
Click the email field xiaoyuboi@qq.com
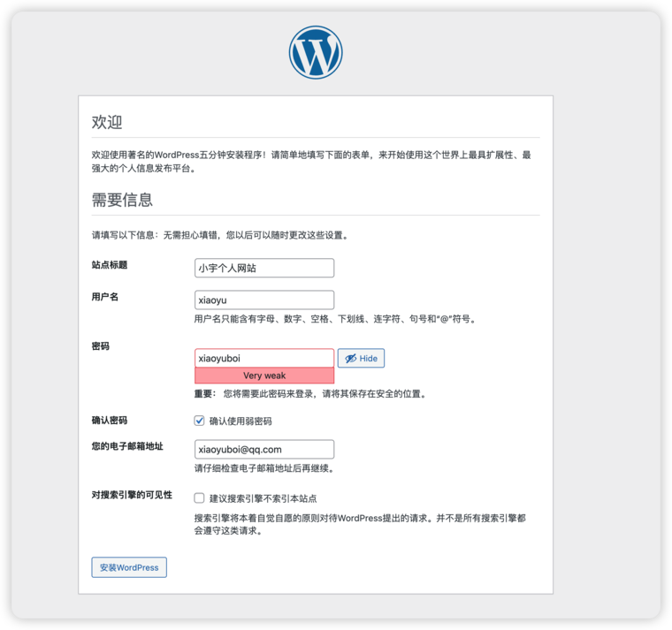pyautogui.click(x=264, y=449)
